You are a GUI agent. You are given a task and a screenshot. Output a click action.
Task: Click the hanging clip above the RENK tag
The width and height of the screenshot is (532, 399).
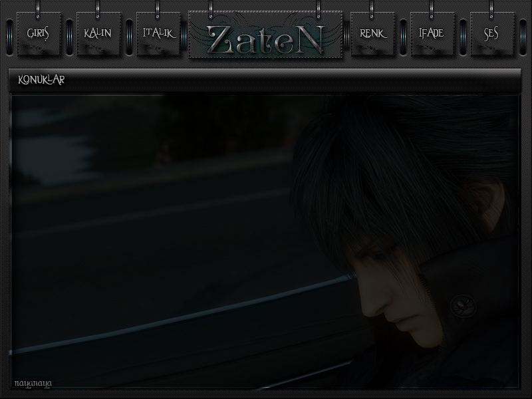[x=373, y=7]
